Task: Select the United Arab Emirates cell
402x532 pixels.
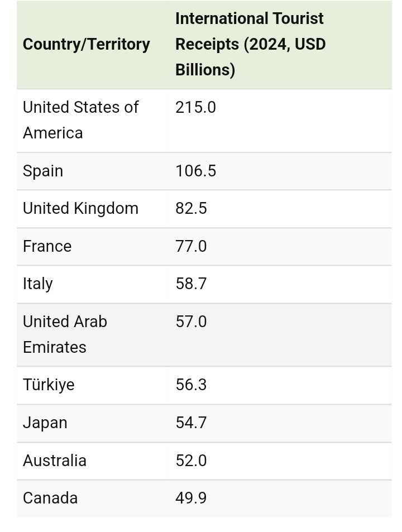Action: [x=65, y=334]
